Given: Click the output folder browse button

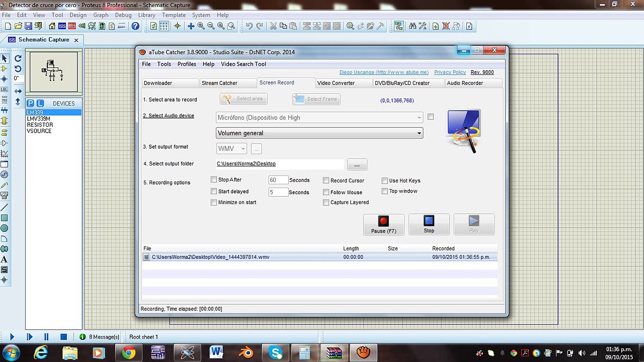Looking at the screenshot, I should [357, 164].
